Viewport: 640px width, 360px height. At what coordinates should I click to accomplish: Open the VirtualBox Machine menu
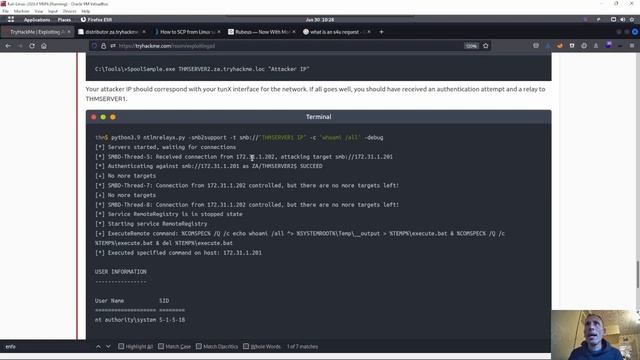point(22,11)
